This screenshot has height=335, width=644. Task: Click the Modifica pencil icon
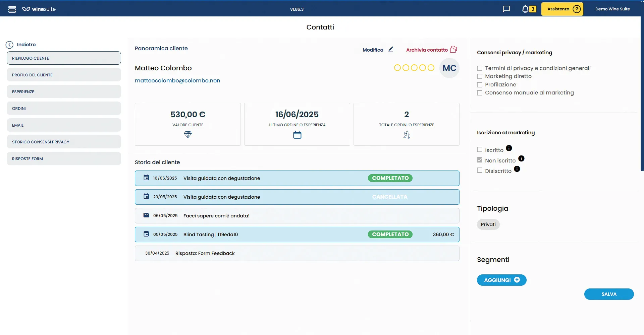coord(391,50)
